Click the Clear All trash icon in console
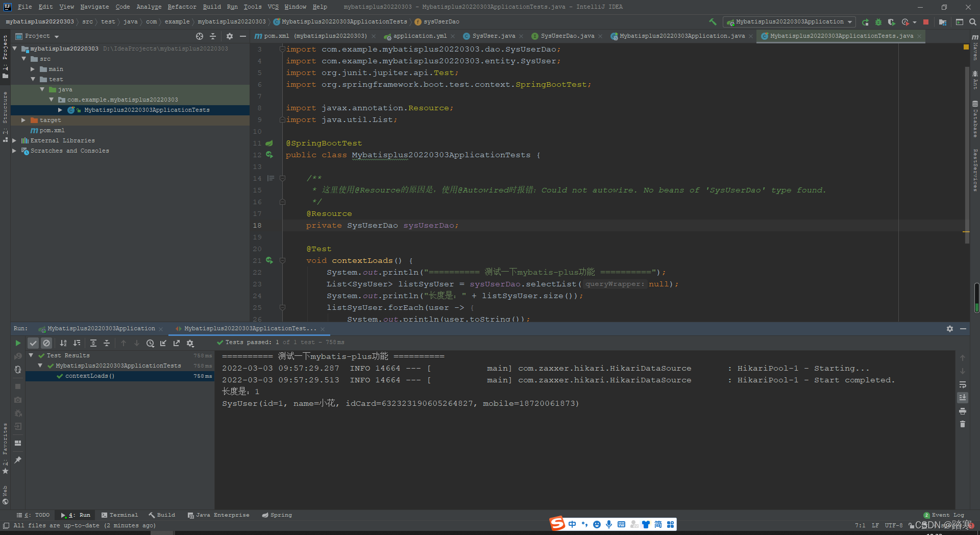The height and width of the screenshot is (535, 980). click(963, 424)
